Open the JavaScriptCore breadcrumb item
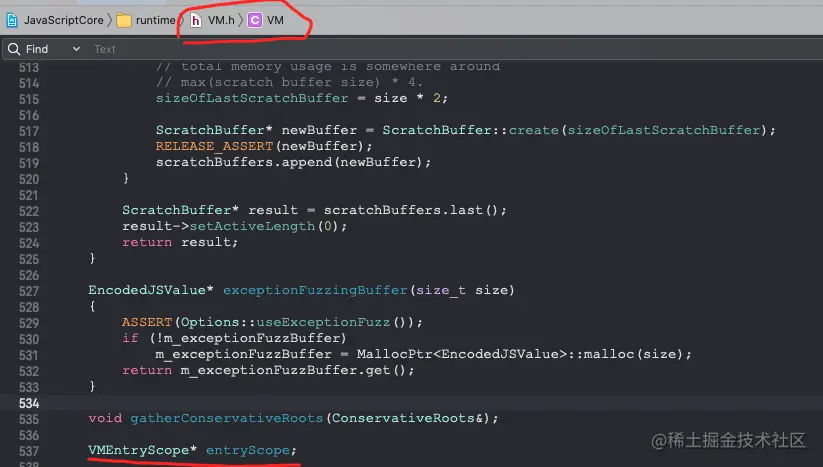The height and width of the screenshot is (467, 823). pos(63,20)
